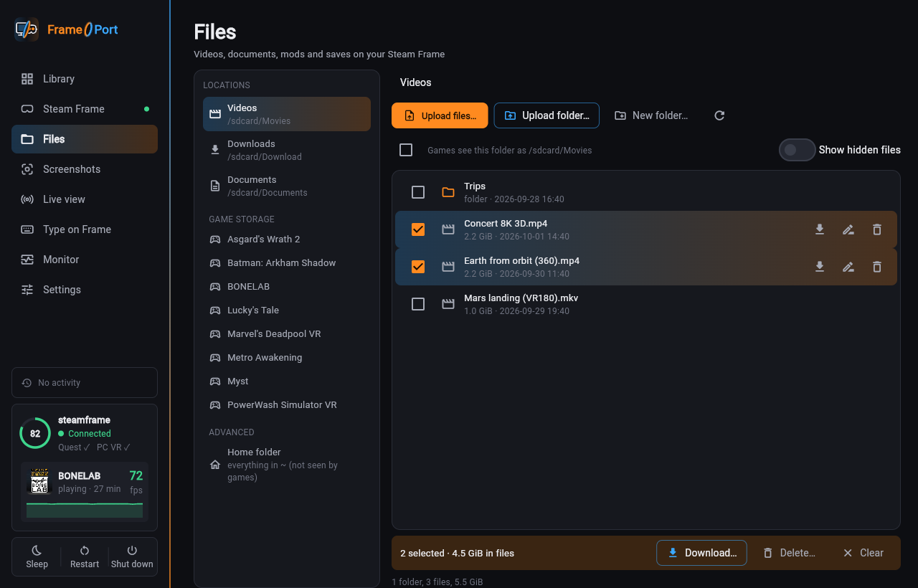This screenshot has width=918, height=588.
Task: Open the Trips folder icon
Action: click(448, 192)
